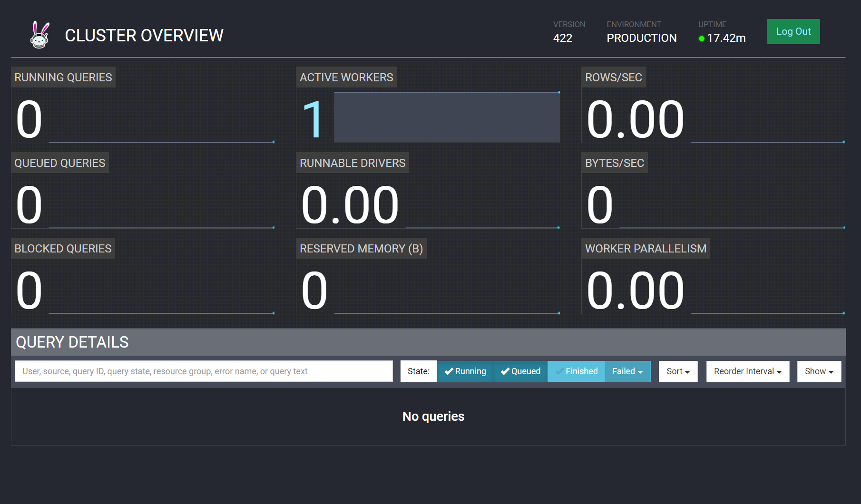Click the Active Workers sparkline chart
This screenshot has width=861, height=504.
447,117
